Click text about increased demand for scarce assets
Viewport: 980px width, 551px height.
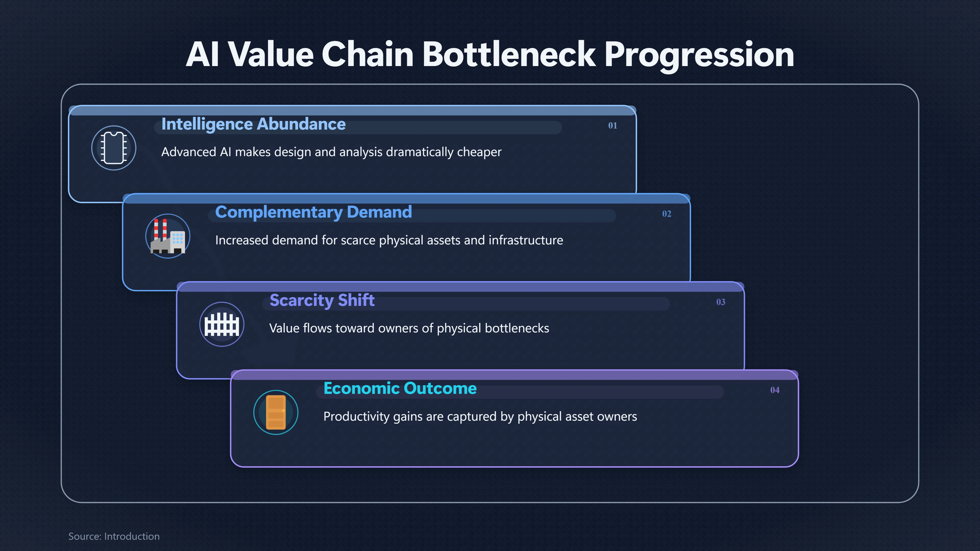click(x=389, y=240)
